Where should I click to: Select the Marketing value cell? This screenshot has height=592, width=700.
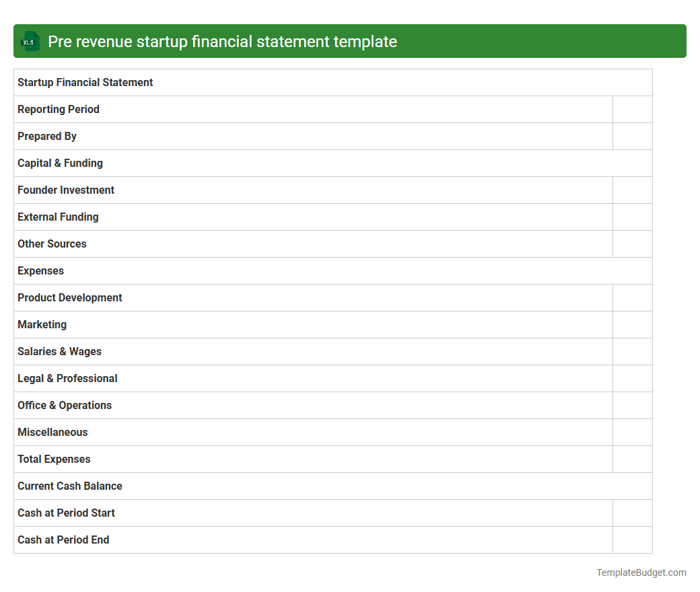click(x=632, y=324)
